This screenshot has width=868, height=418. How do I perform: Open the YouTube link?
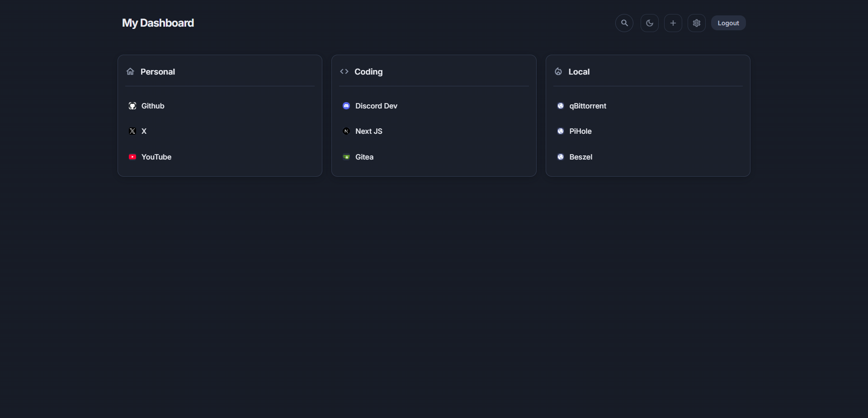point(156,157)
